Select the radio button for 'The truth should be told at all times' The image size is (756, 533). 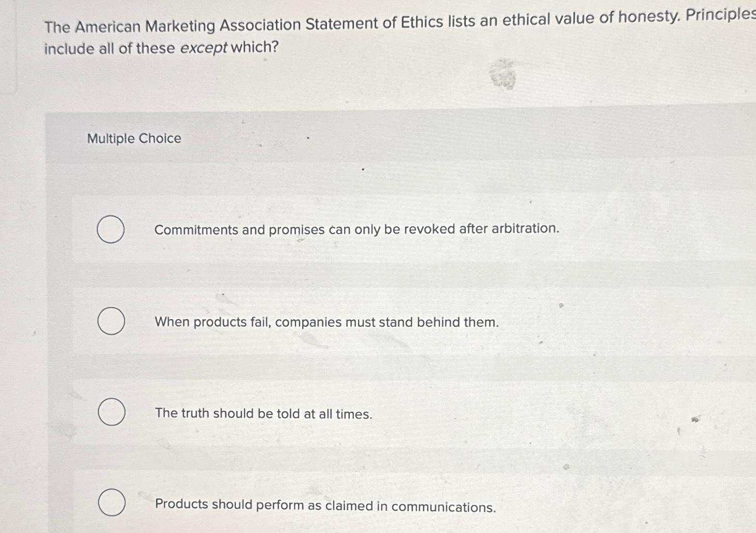coord(111,413)
